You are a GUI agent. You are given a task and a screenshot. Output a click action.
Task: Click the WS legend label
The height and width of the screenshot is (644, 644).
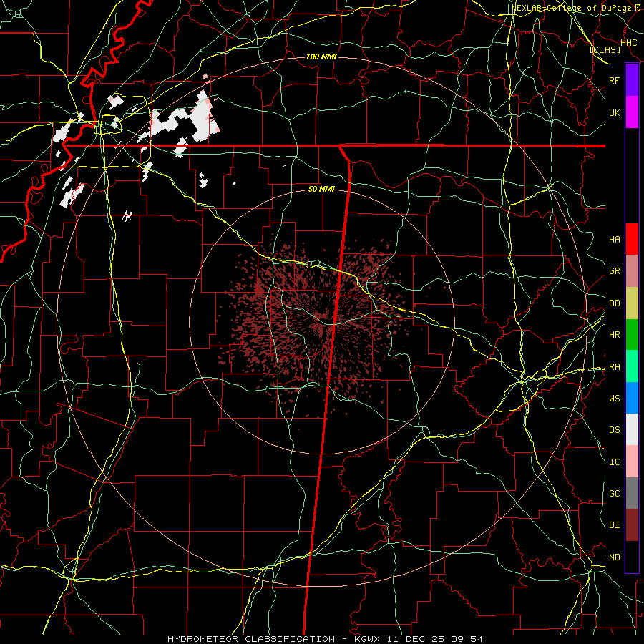pos(614,398)
